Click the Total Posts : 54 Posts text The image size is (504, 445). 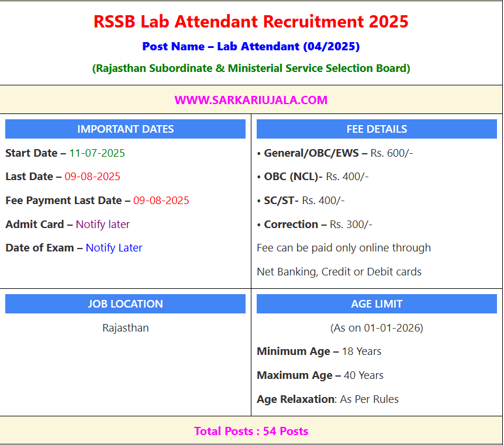251,432
